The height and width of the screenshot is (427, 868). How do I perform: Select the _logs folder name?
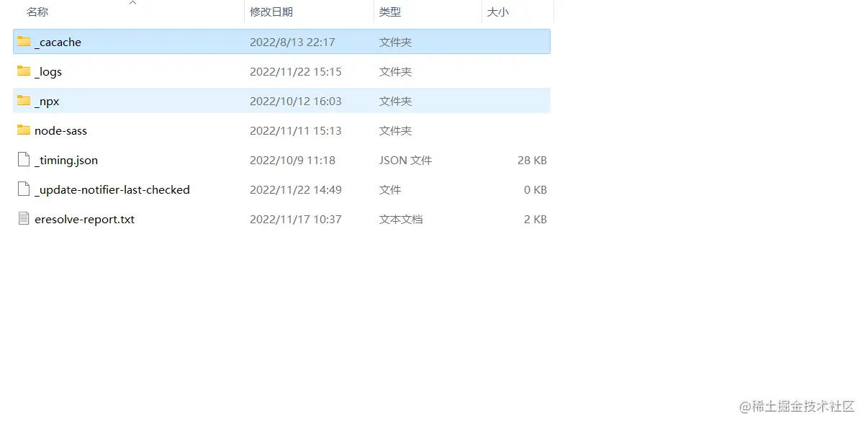[48, 72]
